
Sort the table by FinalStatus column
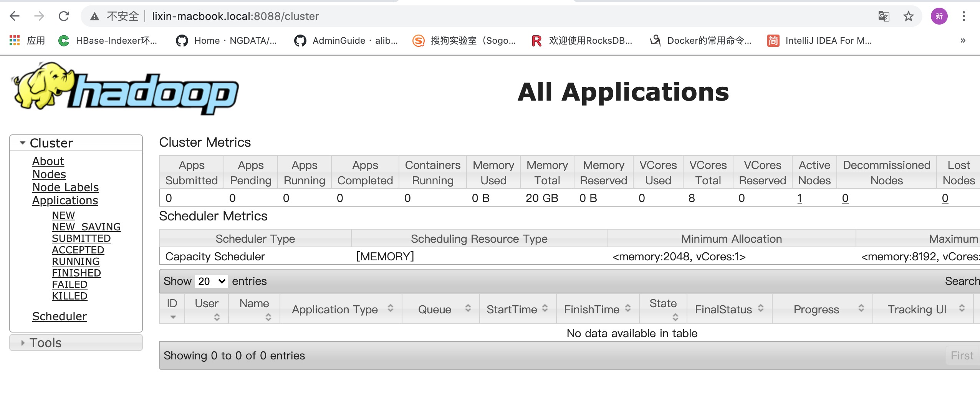(729, 309)
